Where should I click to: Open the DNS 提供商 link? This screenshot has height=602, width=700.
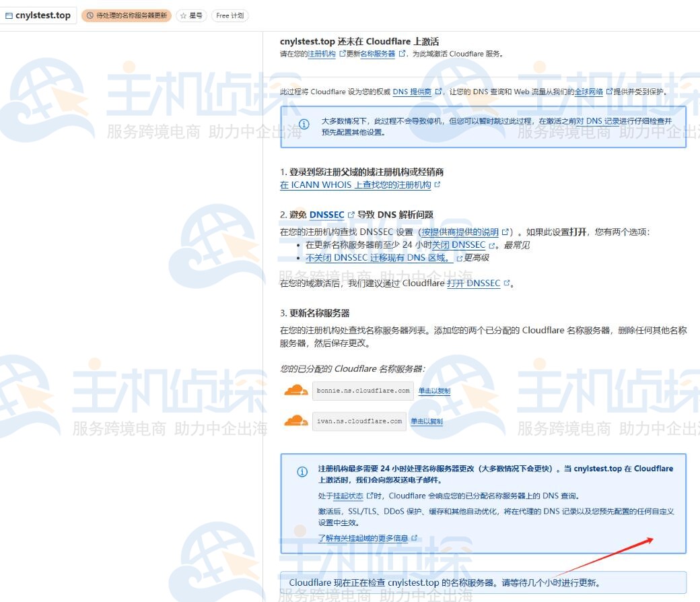(x=412, y=92)
